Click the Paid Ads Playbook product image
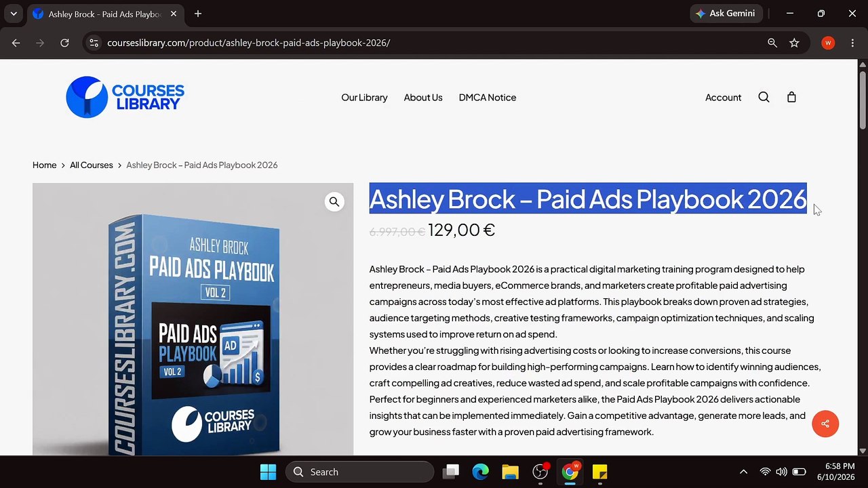 (x=193, y=319)
